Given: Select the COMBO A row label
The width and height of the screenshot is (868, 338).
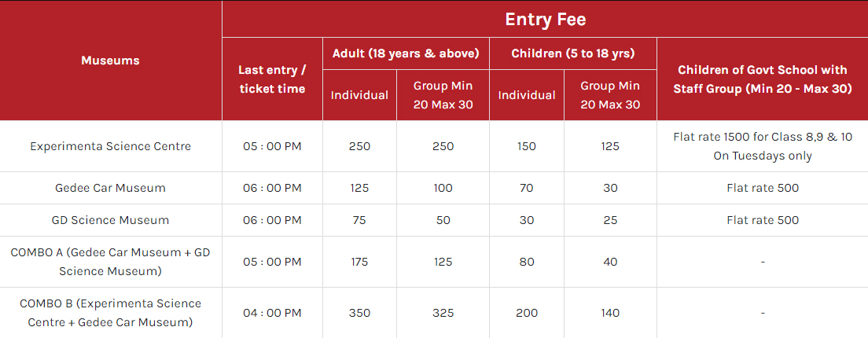Looking at the screenshot, I should [x=110, y=262].
